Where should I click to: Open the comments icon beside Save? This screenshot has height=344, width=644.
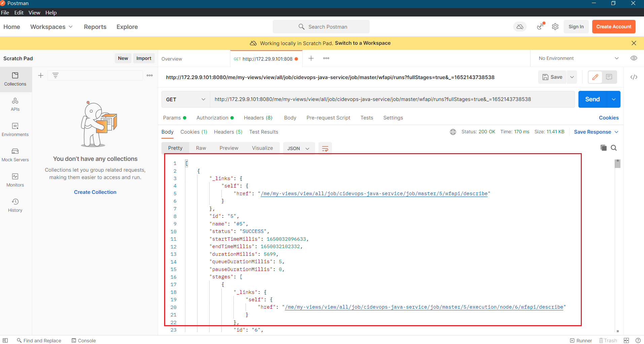pyautogui.click(x=609, y=77)
